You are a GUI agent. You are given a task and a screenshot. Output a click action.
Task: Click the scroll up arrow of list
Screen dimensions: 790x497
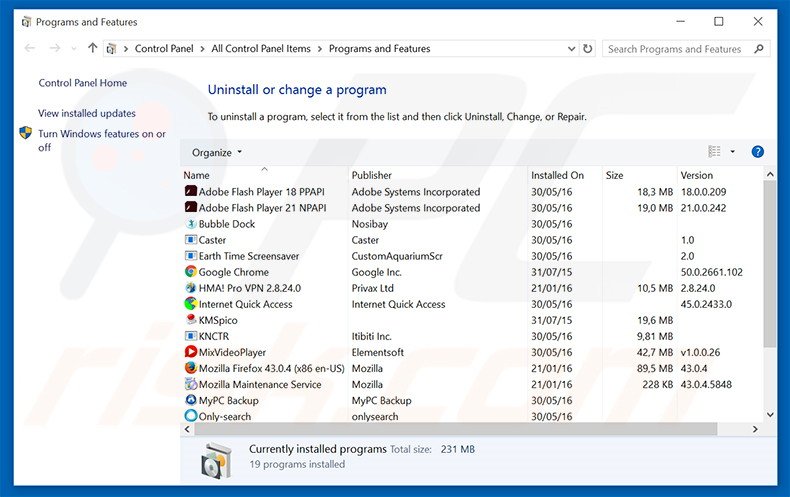click(770, 174)
